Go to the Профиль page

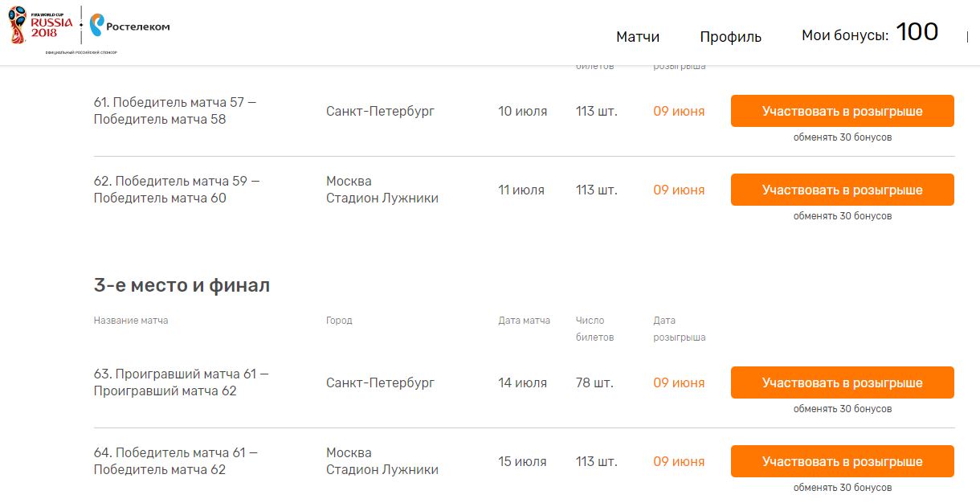point(730,36)
